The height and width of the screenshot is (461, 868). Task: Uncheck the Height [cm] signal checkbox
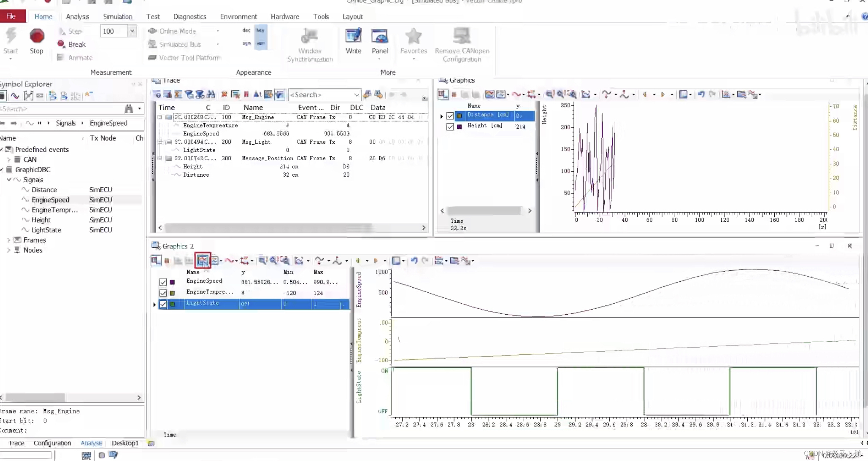coord(450,127)
